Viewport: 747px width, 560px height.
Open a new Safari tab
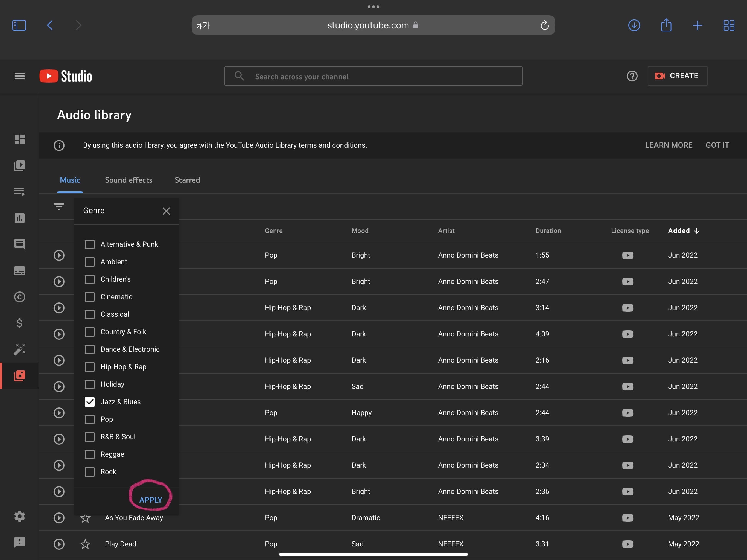(697, 25)
